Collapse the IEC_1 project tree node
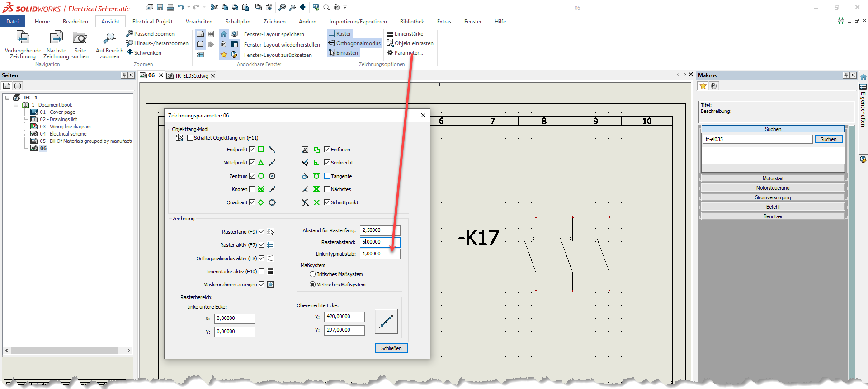Image resolution: width=868 pixels, height=389 pixels. pos(8,98)
